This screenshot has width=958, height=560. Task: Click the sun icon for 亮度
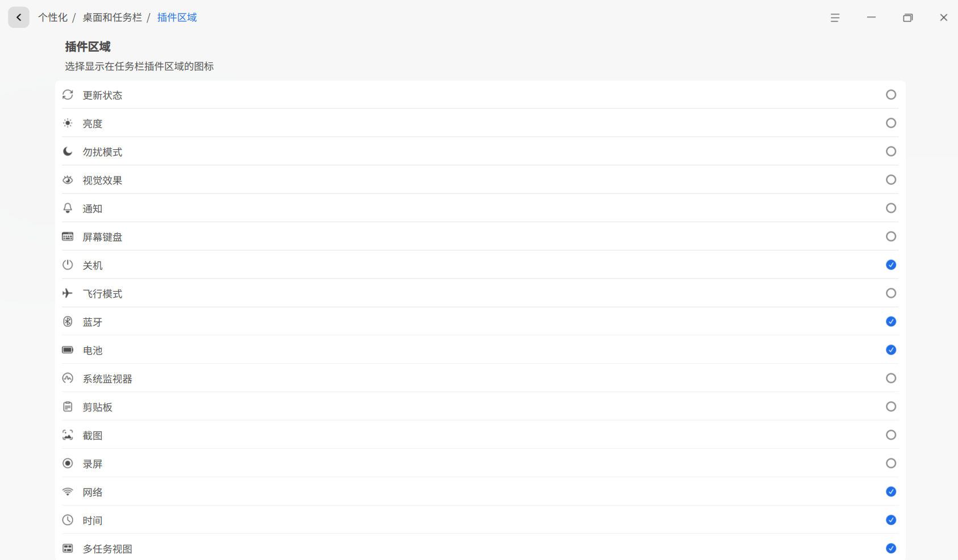68,123
